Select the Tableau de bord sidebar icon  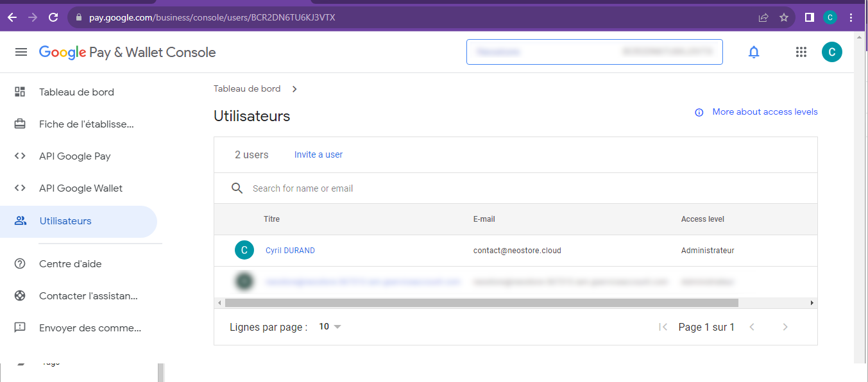pos(19,92)
